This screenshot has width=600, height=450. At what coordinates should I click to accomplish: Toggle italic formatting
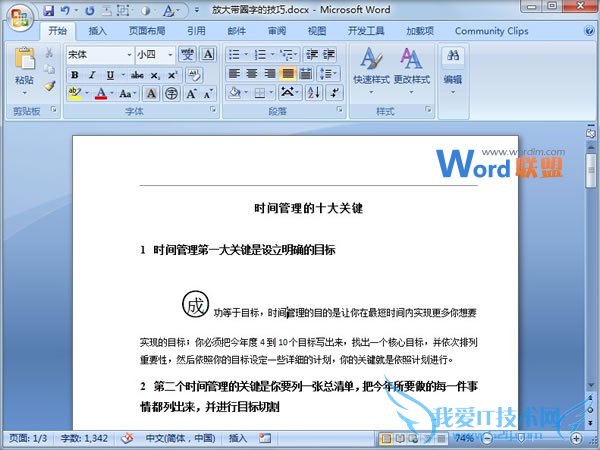point(92,75)
